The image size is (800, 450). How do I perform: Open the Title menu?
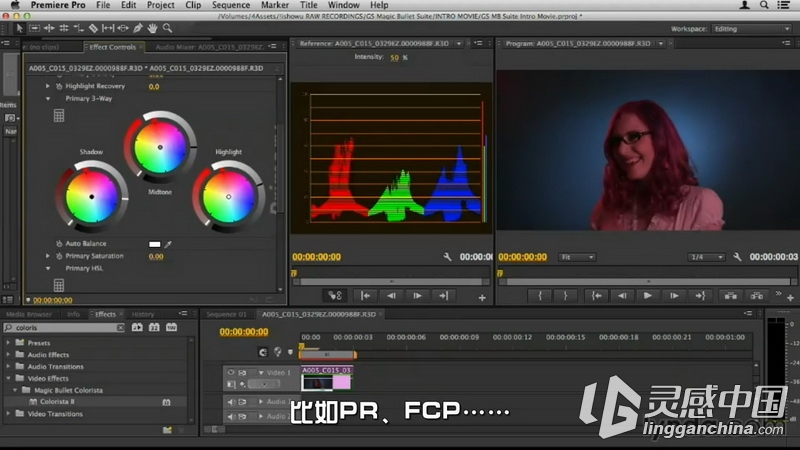point(308,5)
